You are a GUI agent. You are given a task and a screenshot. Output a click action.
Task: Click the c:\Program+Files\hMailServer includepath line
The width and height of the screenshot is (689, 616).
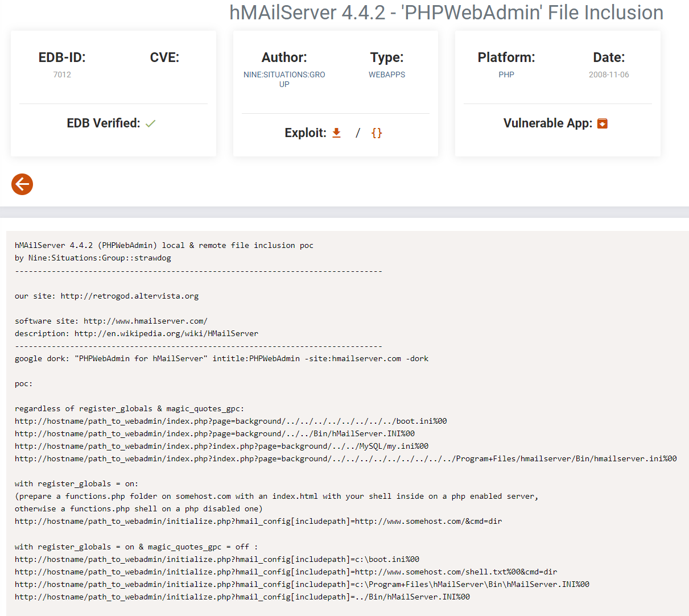(x=302, y=584)
